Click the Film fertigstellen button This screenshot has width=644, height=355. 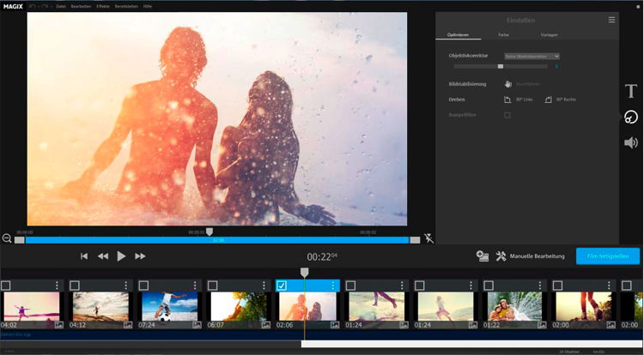[607, 256]
